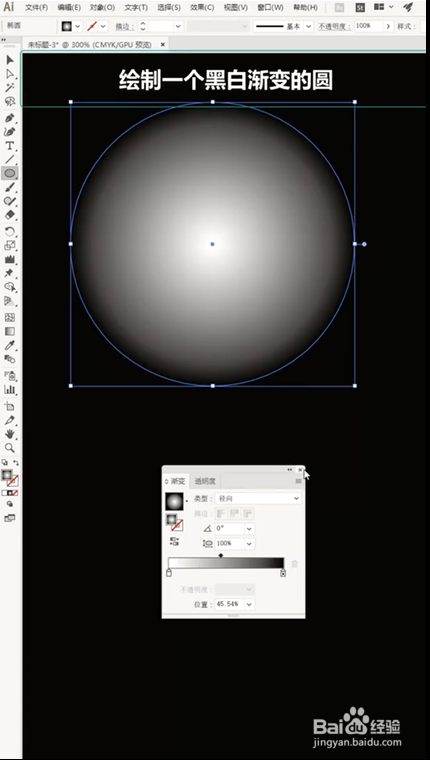
Task: Open the 文字(T) menu
Action: (x=136, y=7)
